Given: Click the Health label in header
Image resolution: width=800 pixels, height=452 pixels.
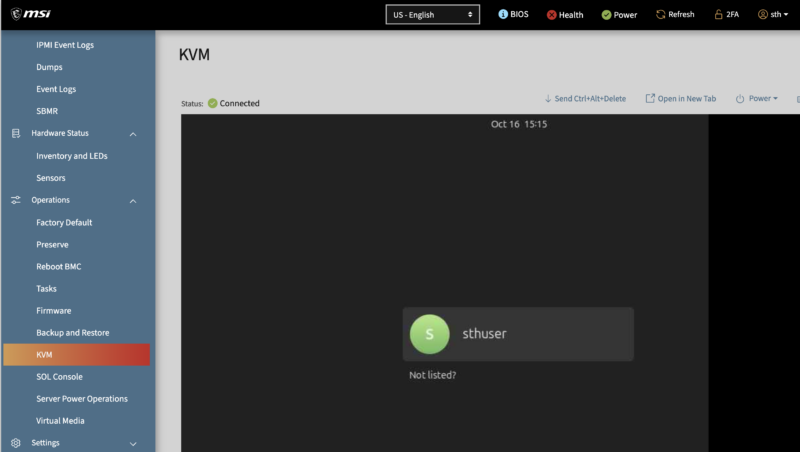Looking at the screenshot, I should tap(571, 15).
